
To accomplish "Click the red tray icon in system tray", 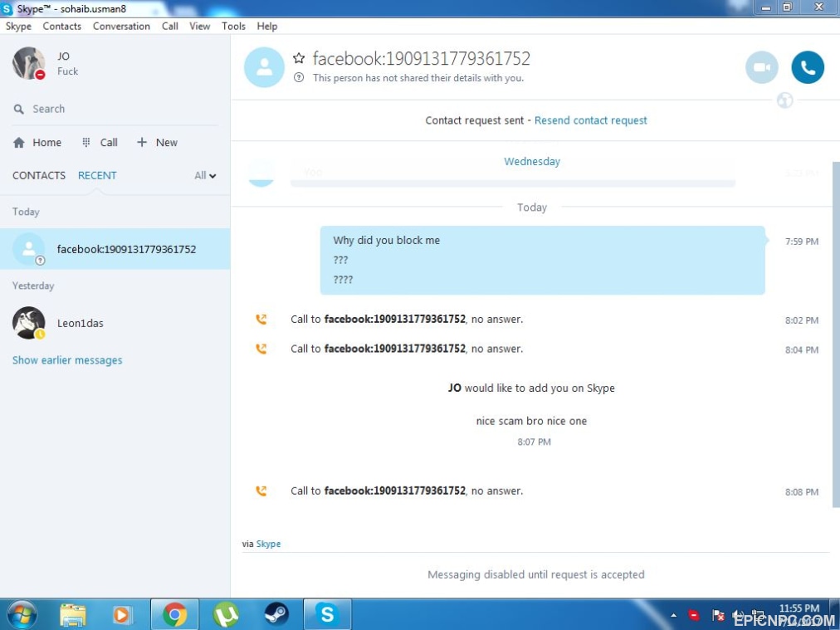I will [694, 615].
